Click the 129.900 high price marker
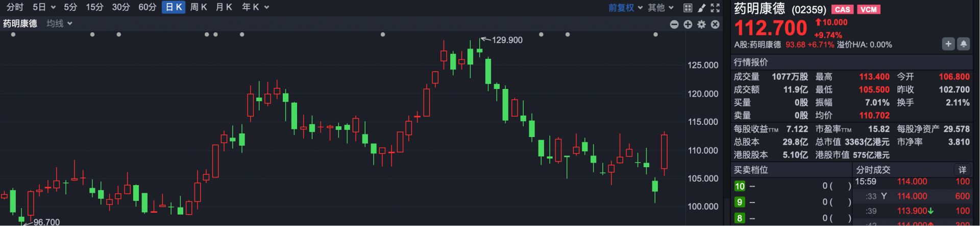Image resolution: width=980 pixels, height=226 pixels. pos(506,40)
